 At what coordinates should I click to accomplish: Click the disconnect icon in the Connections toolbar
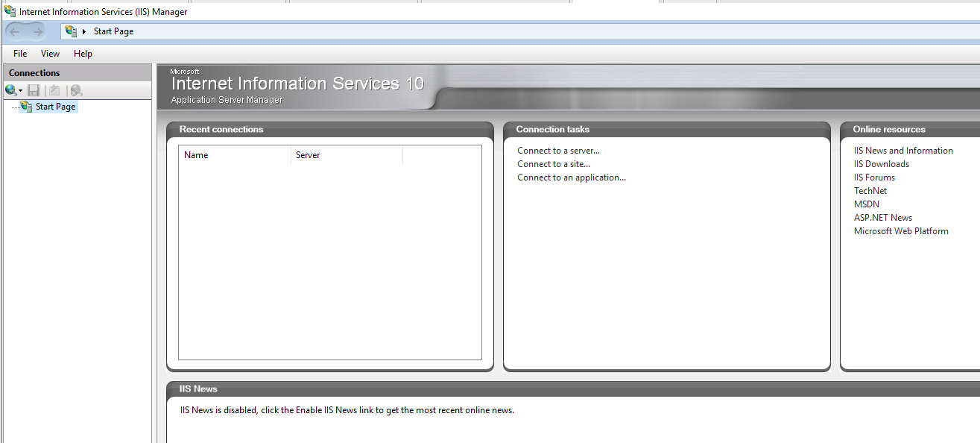75,89
